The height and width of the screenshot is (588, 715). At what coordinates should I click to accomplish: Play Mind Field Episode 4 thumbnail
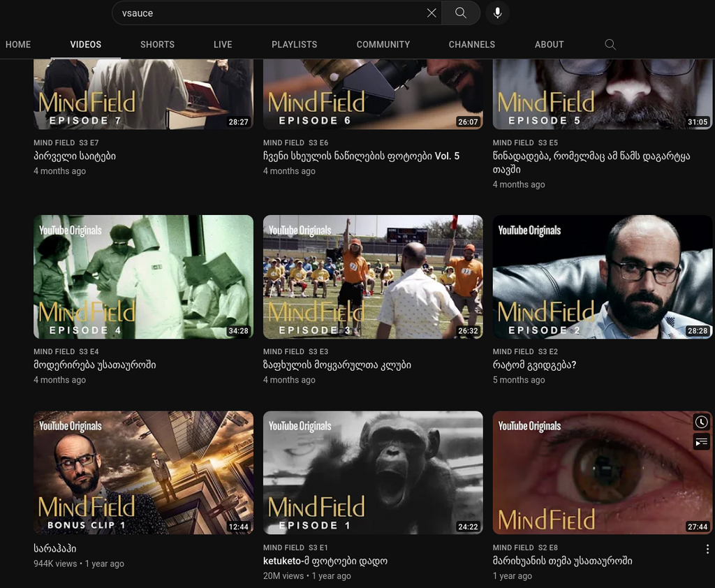point(143,277)
